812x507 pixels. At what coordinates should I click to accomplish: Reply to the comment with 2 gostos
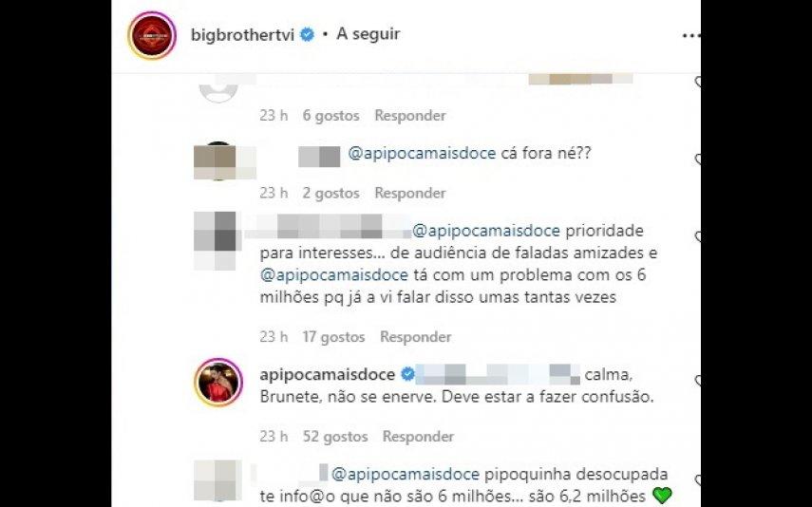410,193
